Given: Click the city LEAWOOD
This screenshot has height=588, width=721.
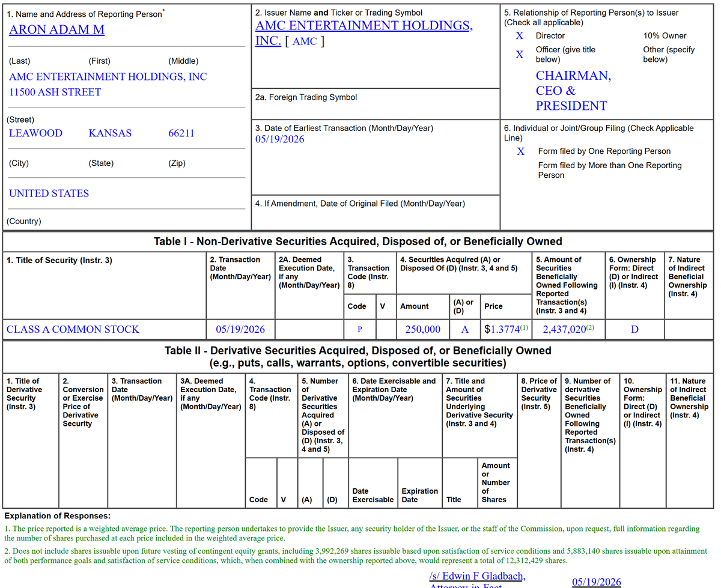Looking at the screenshot, I should pyautogui.click(x=35, y=133).
